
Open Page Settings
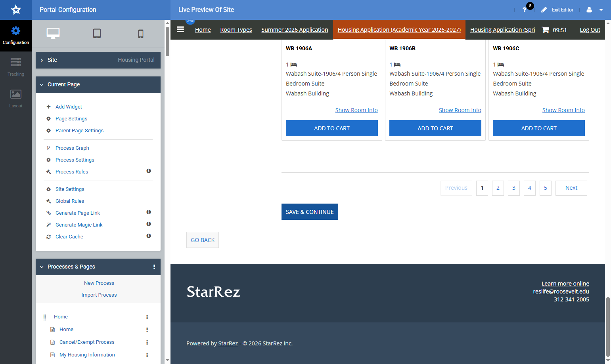[71, 119]
